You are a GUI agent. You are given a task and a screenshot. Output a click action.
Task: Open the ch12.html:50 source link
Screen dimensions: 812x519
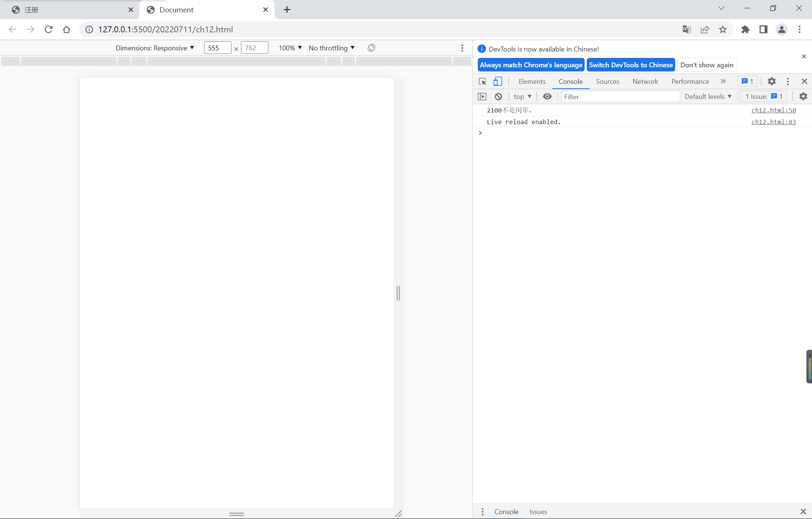pos(774,110)
